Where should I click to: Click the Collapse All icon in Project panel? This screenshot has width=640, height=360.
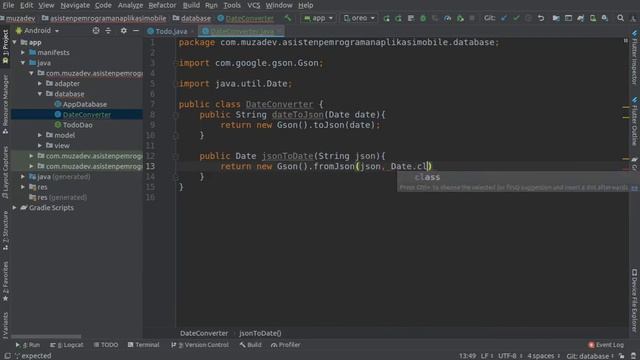point(108,31)
